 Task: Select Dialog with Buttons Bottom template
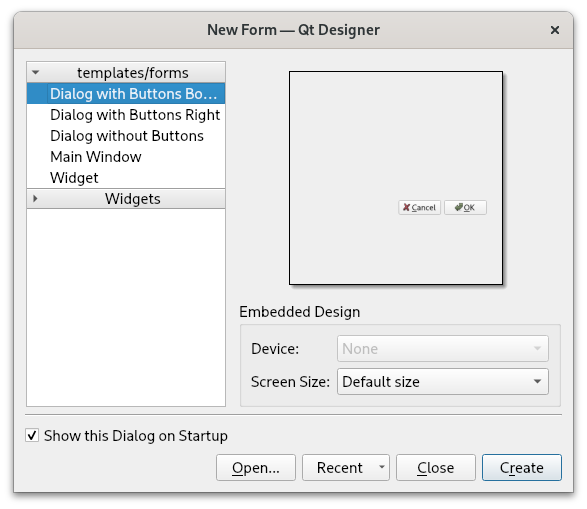126,94
